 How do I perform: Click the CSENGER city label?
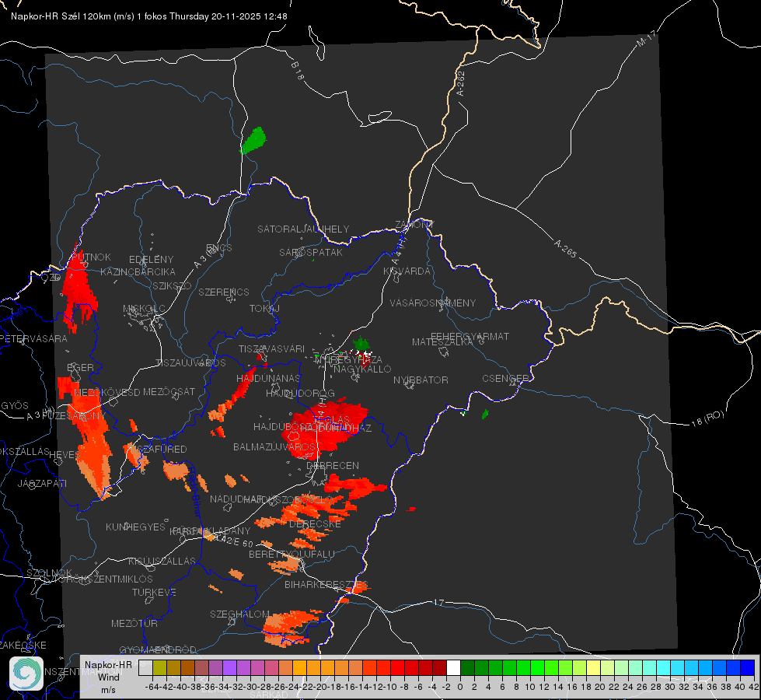click(505, 379)
